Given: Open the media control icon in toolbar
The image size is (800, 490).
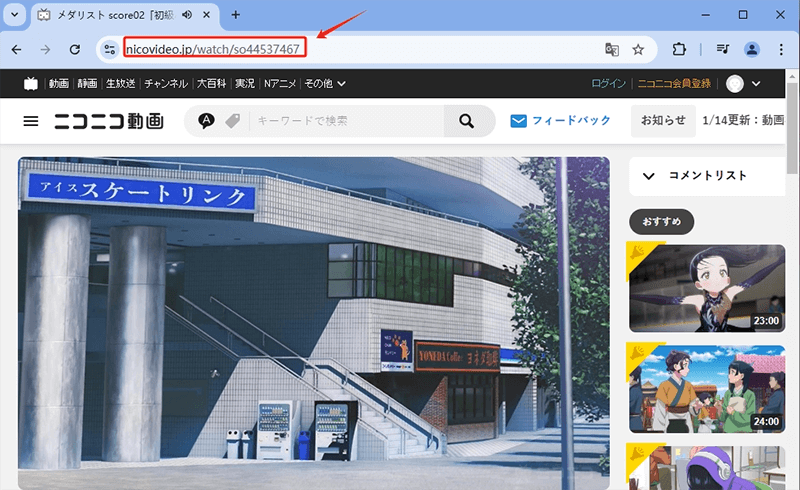Looking at the screenshot, I should pos(722,49).
